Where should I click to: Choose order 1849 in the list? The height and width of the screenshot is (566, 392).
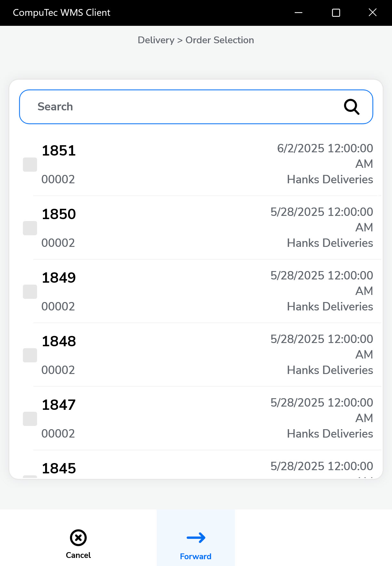point(59,278)
